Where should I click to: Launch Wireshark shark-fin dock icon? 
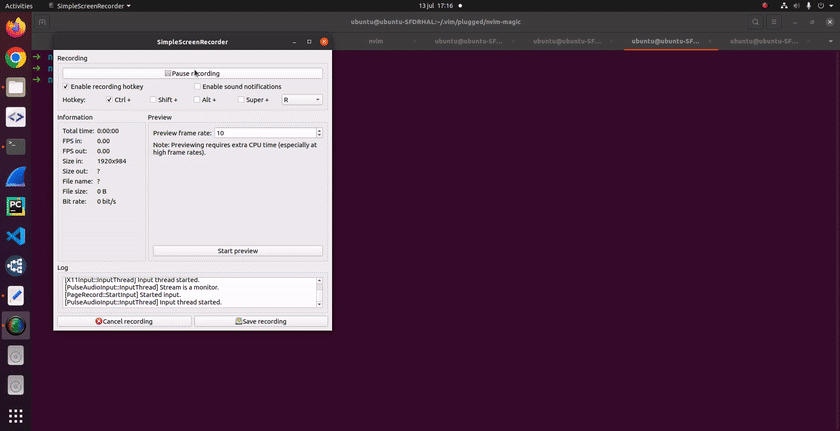[x=16, y=176]
